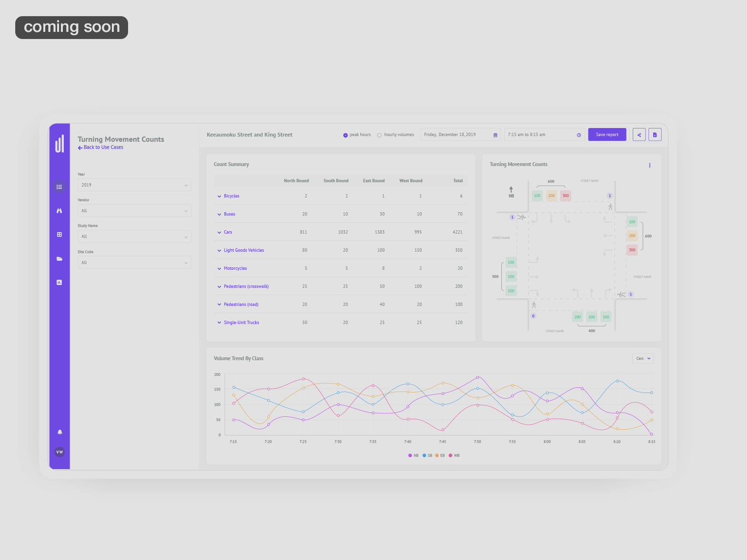The height and width of the screenshot is (560, 747).
Task: Click the north pedestrian icon in diagram
Action: pos(610,206)
